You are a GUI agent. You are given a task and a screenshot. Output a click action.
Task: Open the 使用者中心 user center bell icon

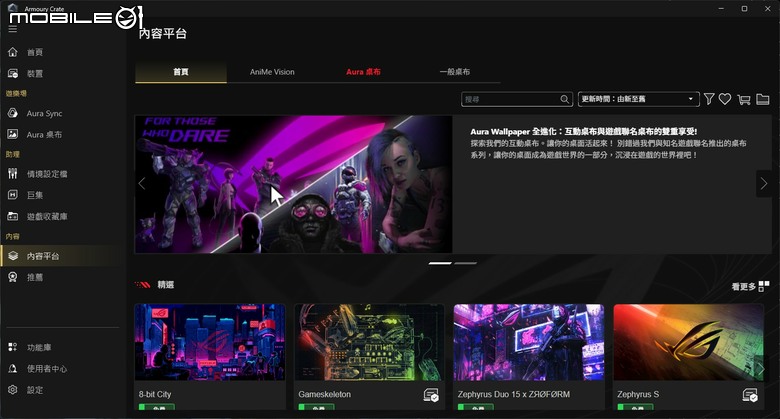[12, 368]
